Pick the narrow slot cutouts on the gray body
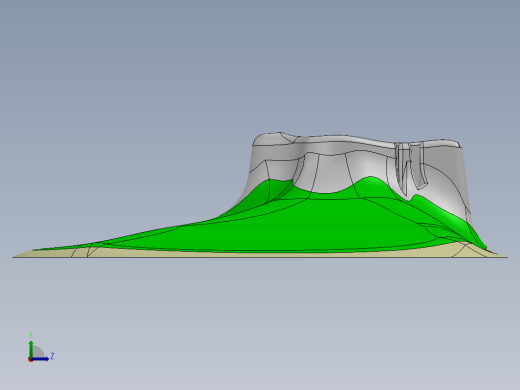The width and height of the screenshot is (520, 390). tap(411, 167)
